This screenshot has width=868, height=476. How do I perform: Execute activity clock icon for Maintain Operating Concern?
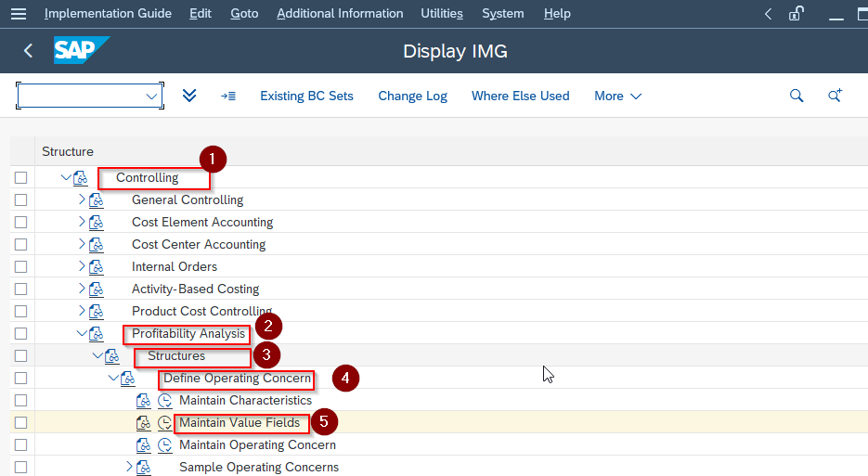coord(164,445)
